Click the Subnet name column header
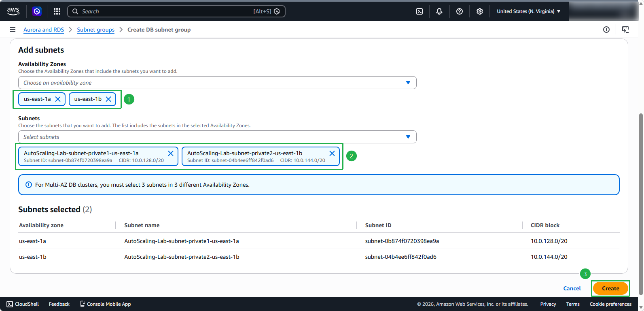 pyautogui.click(x=142, y=225)
